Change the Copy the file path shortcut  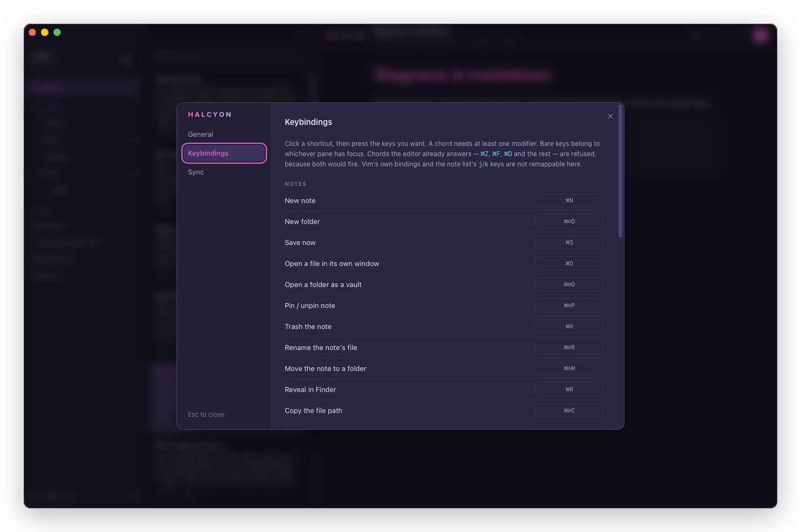[x=569, y=410]
